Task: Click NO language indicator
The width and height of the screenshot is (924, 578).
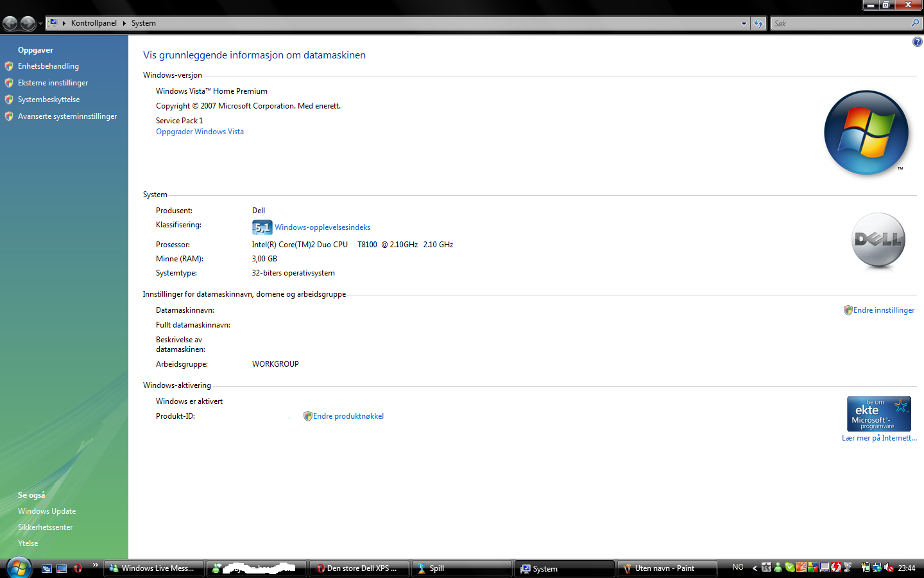Action: (x=738, y=567)
